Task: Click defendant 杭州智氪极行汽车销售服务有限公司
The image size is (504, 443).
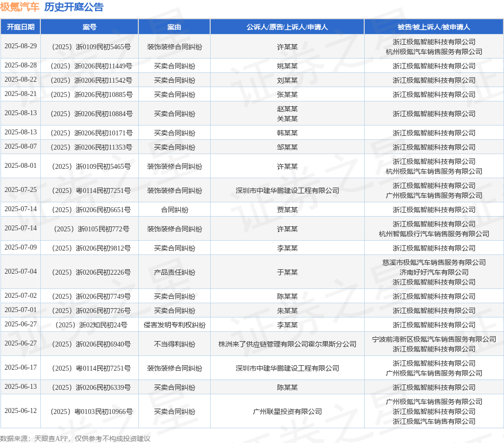Action: tap(434, 234)
